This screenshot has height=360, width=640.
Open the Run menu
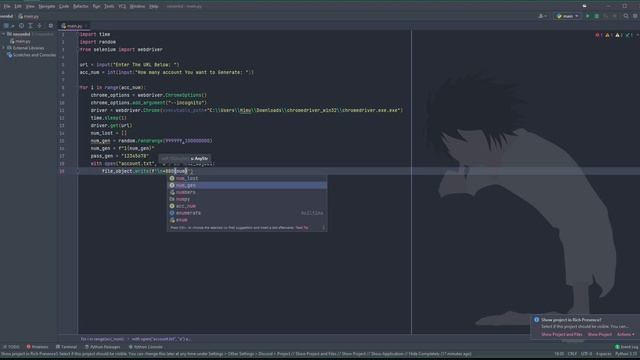coord(96,6)
